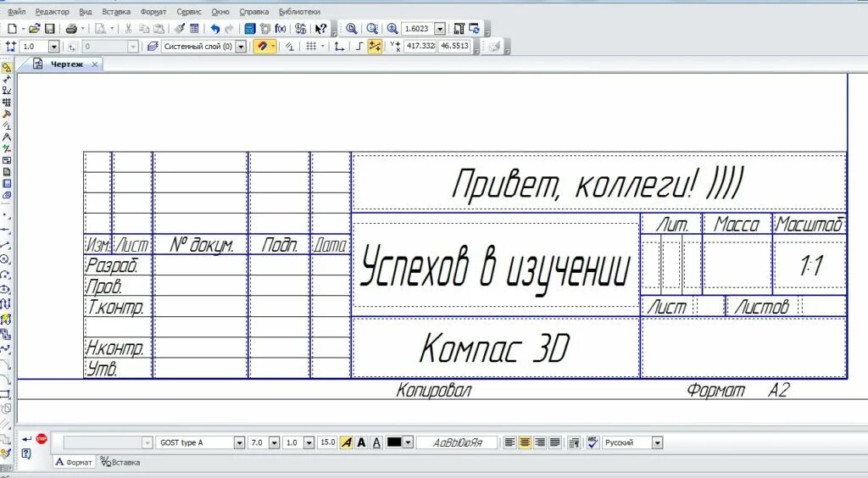Create a new document with the blank page icon
868x478 pixels.
(12, 28)
